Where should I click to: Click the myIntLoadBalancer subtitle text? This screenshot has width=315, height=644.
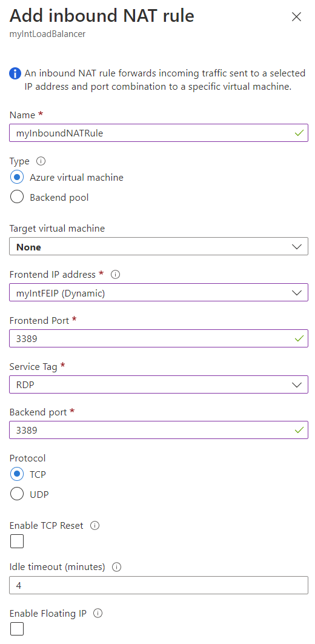(48, 34)
